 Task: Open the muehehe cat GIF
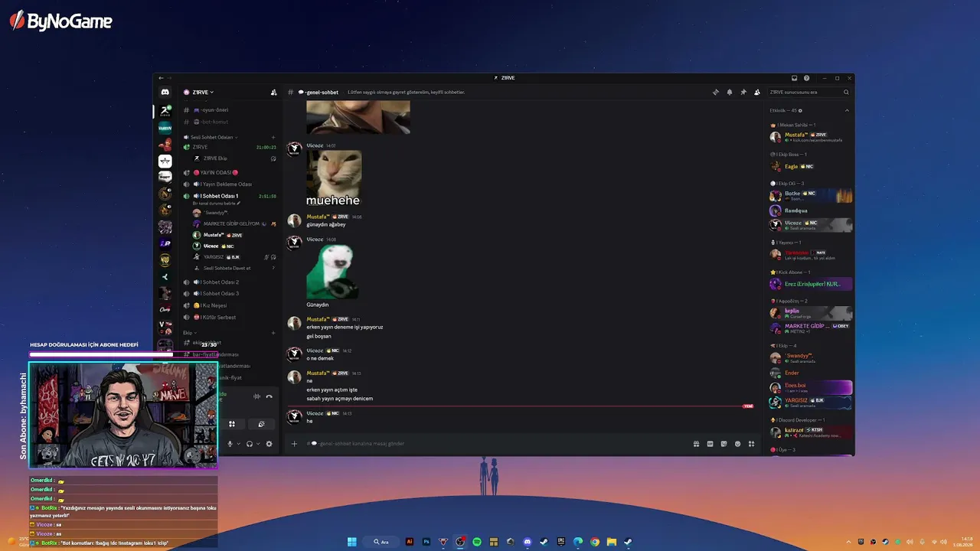click(x=334, y=178)
